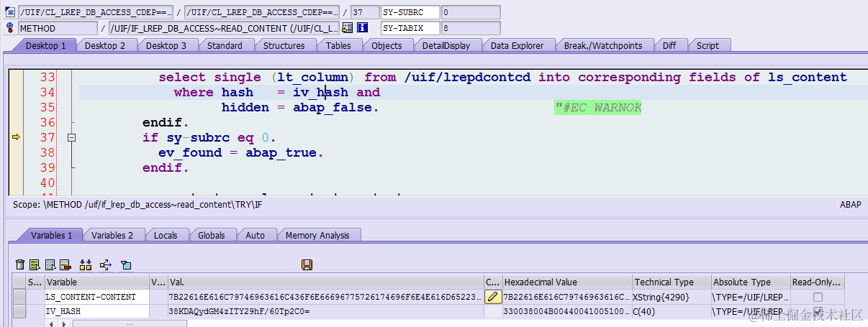
Task: Click the blue information icon near method field
Action: tap(363, 28)
